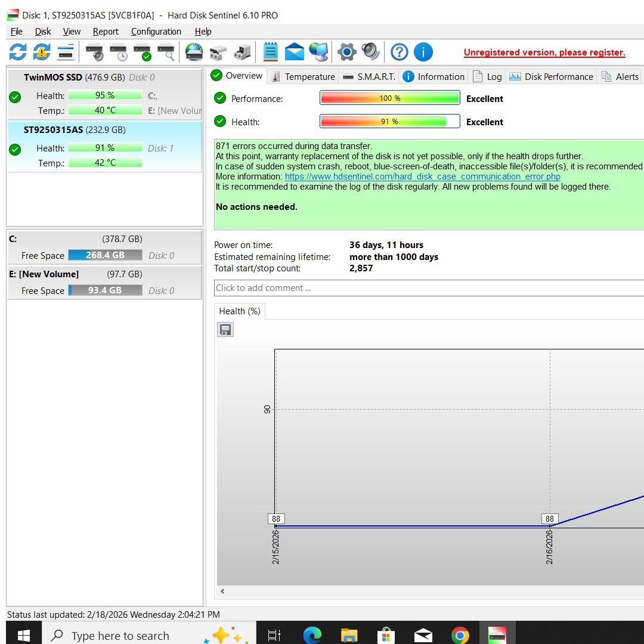Save the health graph with floppy icon

(225, 330)
